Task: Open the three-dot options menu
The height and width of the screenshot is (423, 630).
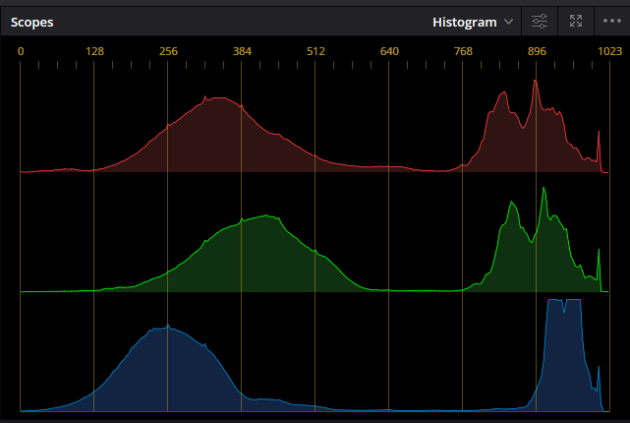Action: 611,21
